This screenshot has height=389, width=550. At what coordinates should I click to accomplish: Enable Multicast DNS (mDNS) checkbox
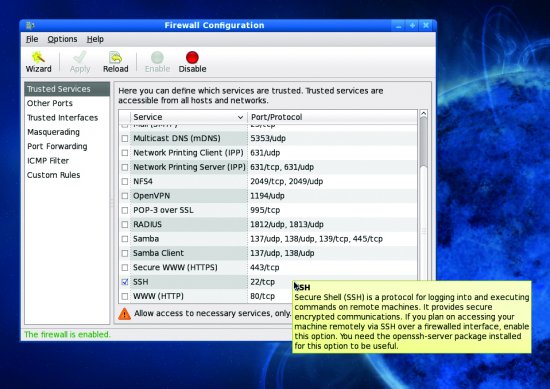(x=125, y=139)
